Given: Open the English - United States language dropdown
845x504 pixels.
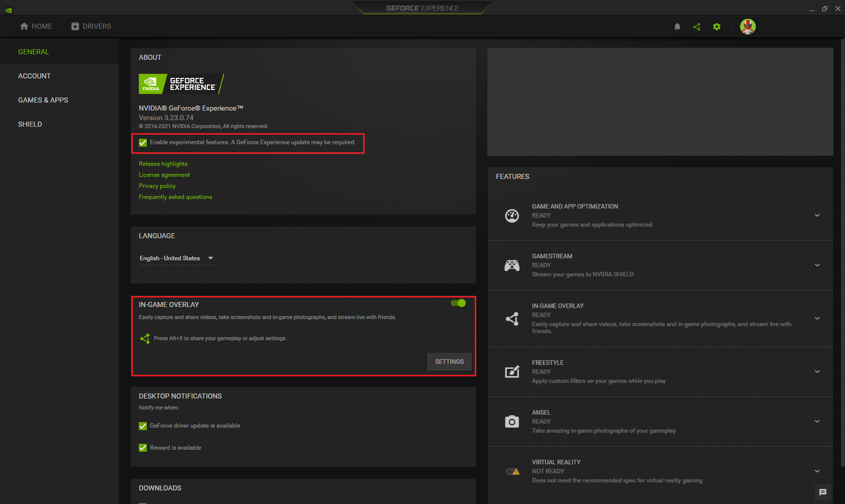Looking at the screenshot, I should point(178,258).
